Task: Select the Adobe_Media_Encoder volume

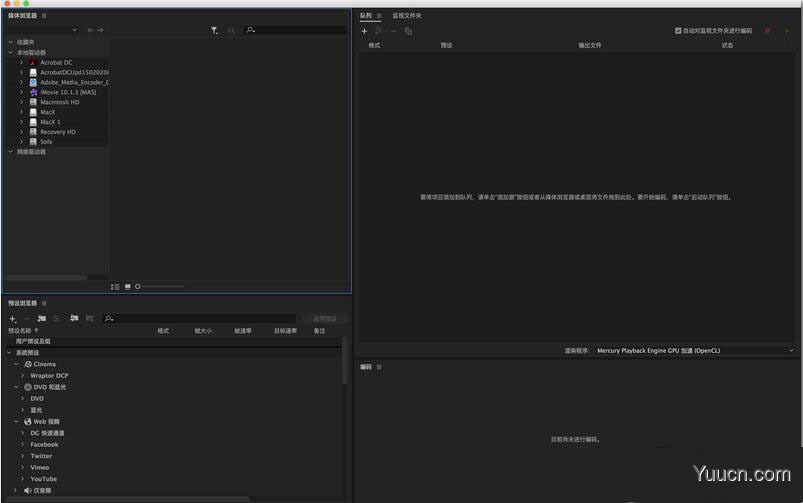Action: point(74,82)
